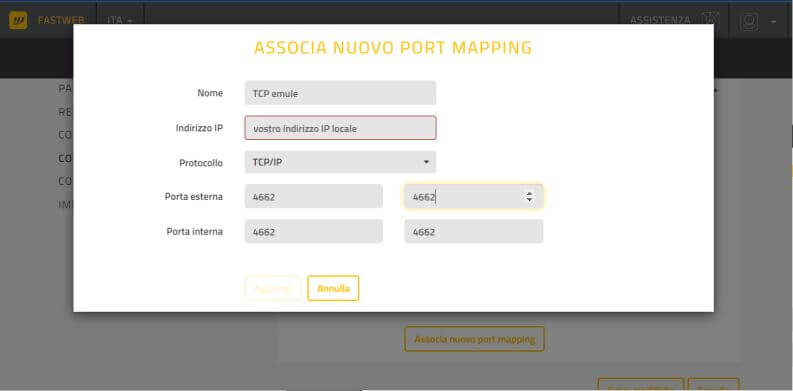Click the Associa Nuovo Port Mapping title
This screenshot has height=391, width=793.
[x=393, y=48]
